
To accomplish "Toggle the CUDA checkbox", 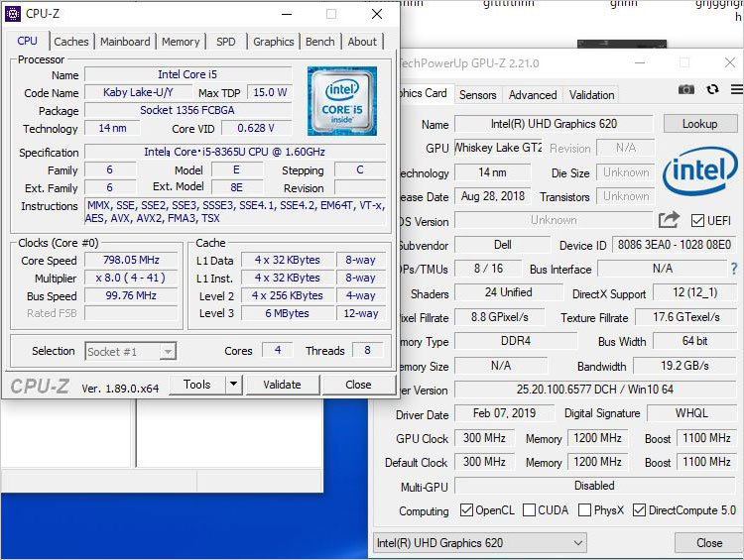I will point(529,510).
